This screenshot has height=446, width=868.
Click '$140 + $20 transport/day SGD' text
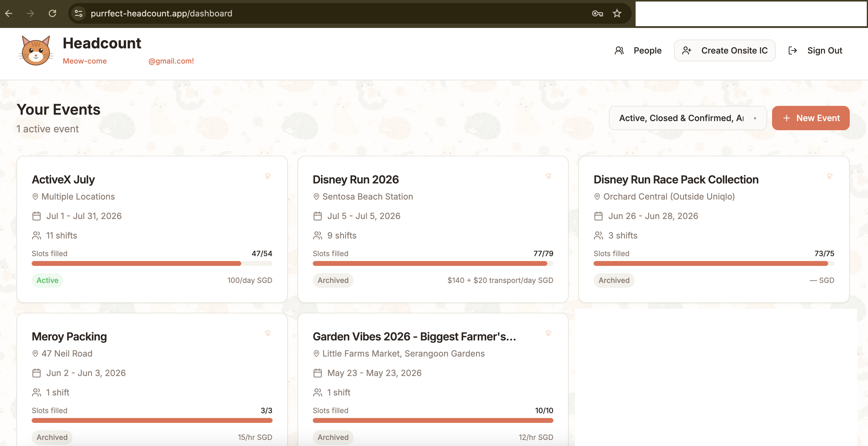(x=500, y=280)
